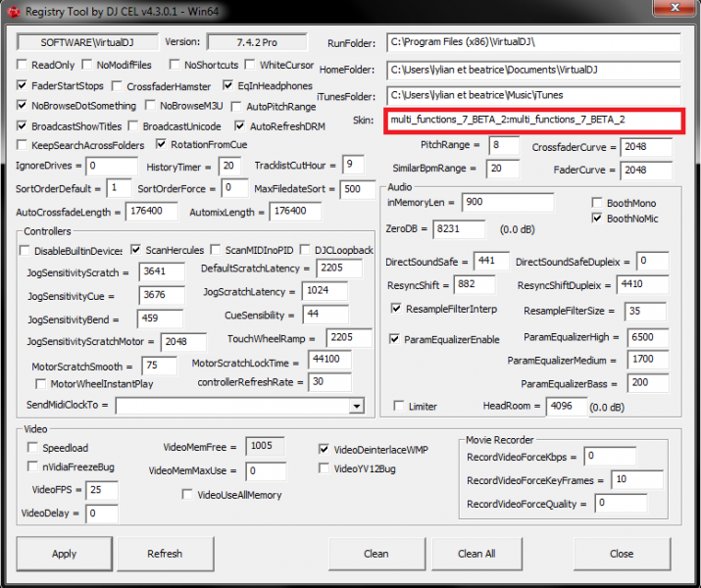The height and width of the screenshot is (588, 701).
Task: Enable the ReadOnly checkbox
Action: pos(22,65)
